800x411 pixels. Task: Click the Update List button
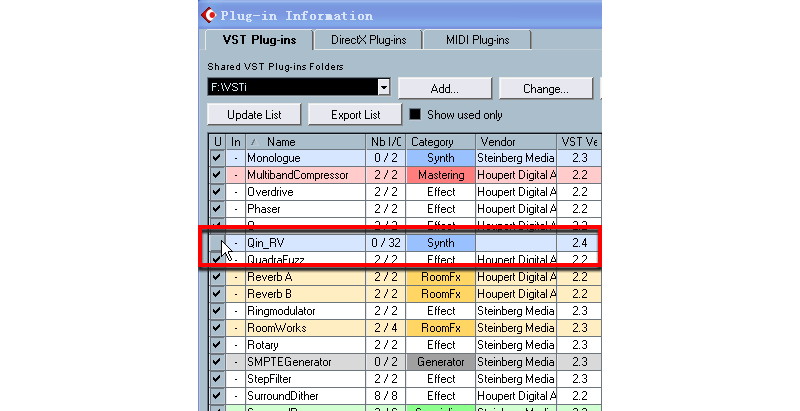tap(254, 115)
